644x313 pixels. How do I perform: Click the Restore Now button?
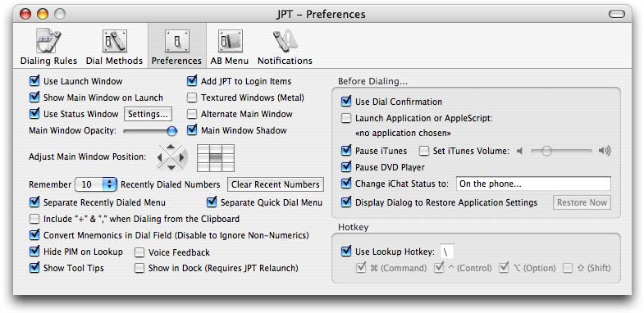[582, 202]
